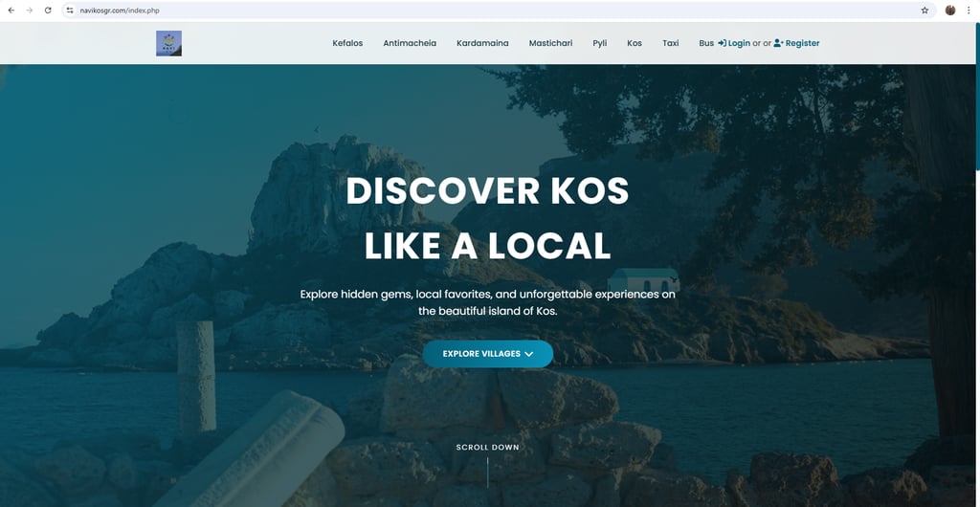Click the Discover Kos Like a Local heading
This screenshot has width=980, height=507.
pos(487,218)
